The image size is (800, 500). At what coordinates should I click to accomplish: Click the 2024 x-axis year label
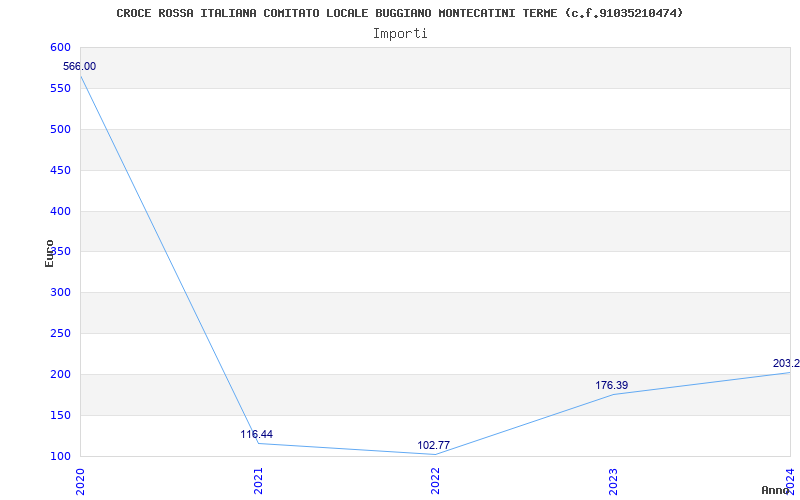tap(790, 481)
